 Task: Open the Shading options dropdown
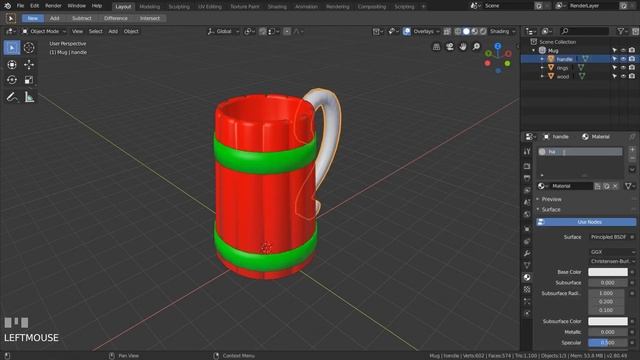(x=502, y=31)
